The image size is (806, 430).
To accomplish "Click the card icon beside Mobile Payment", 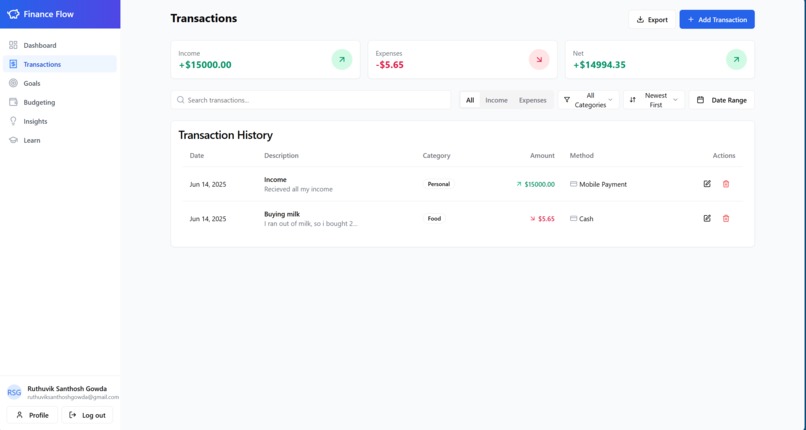I will 573,184.
